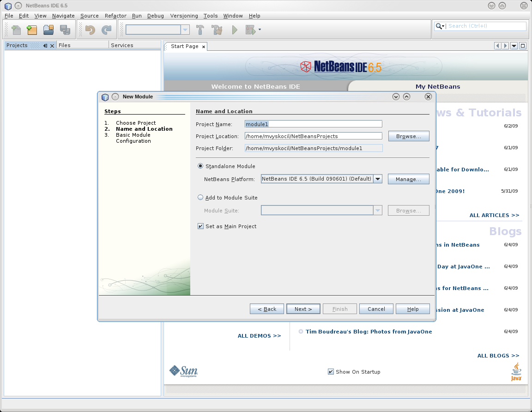Screen dimensions: 532x412
Task: Open the ALL ARTICLES link
Action: point(494,215)
